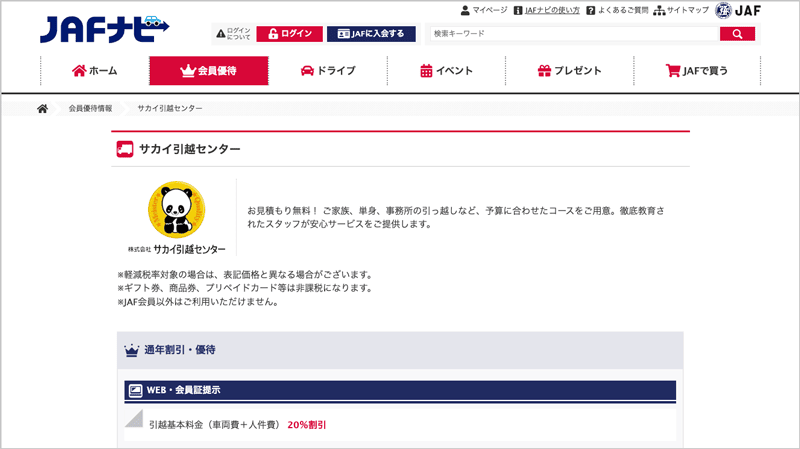Click the JAF会員以外はご利用いただけません note

click(x=198, y=302)
